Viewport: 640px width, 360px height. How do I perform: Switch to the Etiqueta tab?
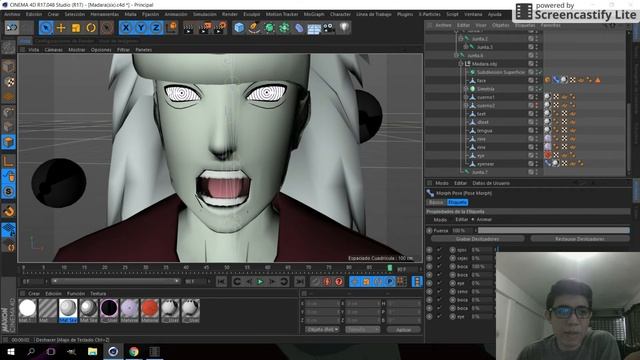(457, 202)
